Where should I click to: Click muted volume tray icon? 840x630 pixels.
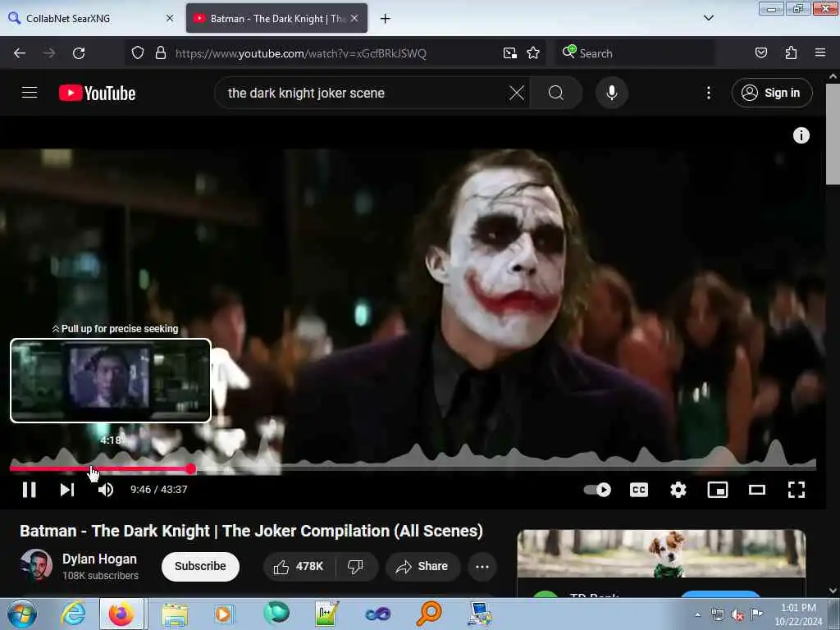tap(737, 615)
